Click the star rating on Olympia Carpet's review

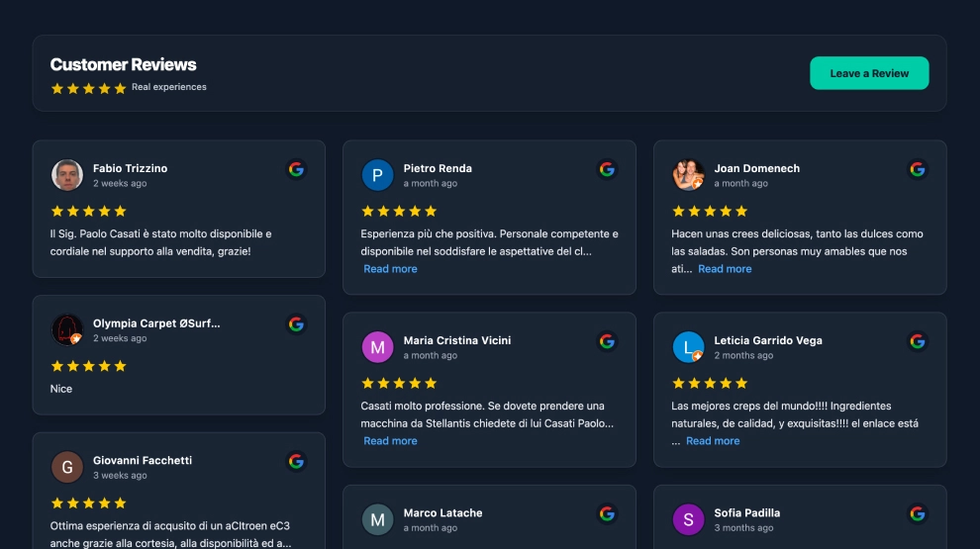89,366
